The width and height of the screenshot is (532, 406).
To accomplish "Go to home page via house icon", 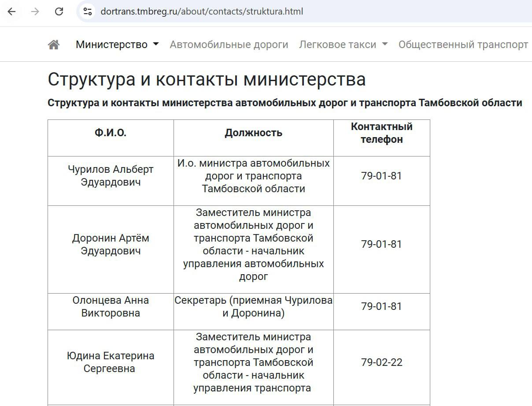I will point(54,45).
